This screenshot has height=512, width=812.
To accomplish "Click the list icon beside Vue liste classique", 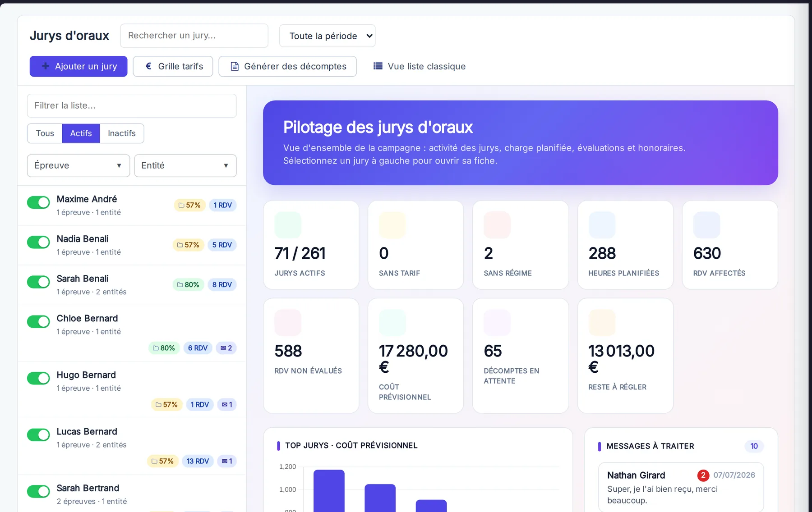I will 378,66.
